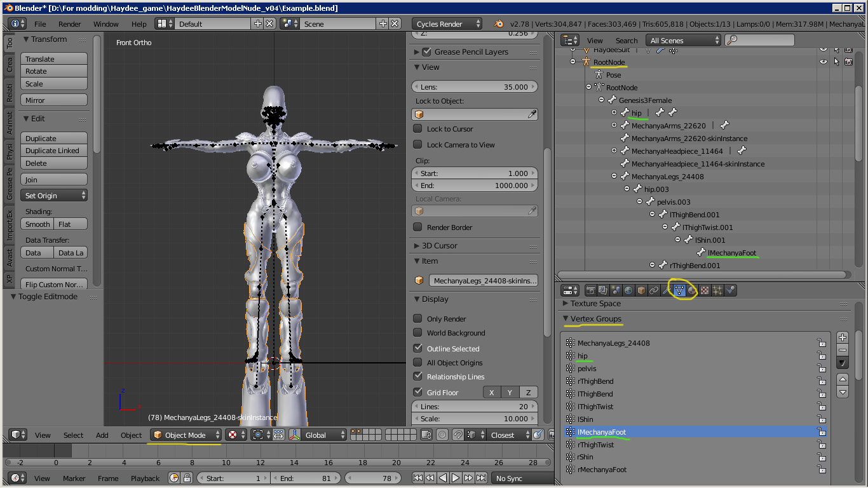This screenshot has height=488, width=868.
Task: Open the Modifiers wrench tab
Action: [x=667, y=290]
